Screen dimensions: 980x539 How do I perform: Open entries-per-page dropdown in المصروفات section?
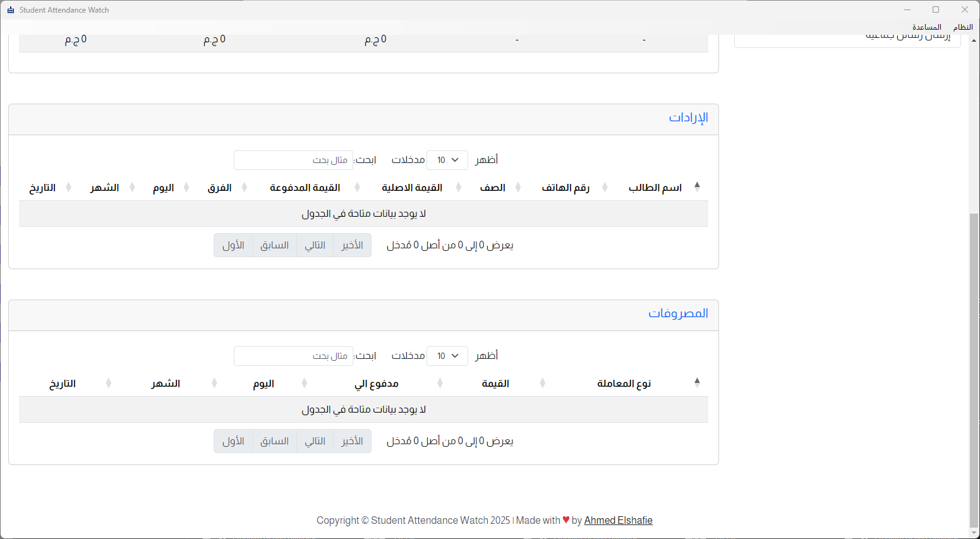pos(447,356)
